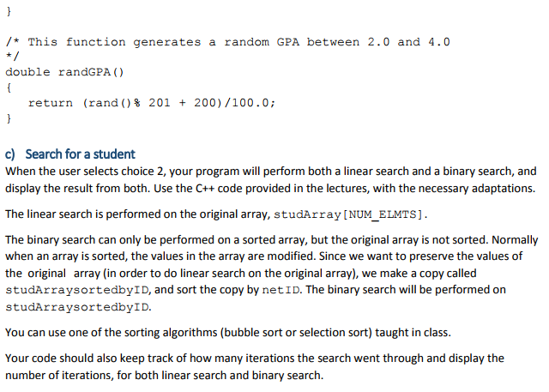The width and height of the screenshot is (549, 392).
Task: Click the 'The linear search is performed' sentence
Action: (216, 214)
